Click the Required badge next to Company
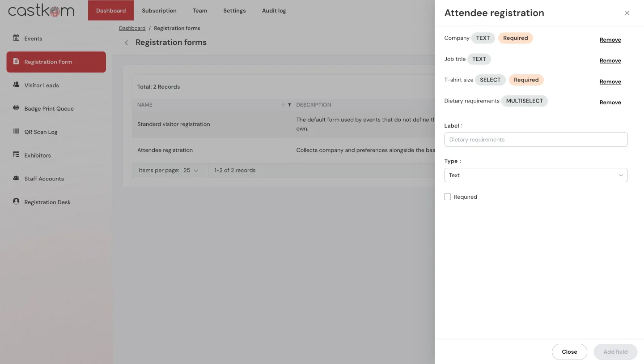The image size is (644, 364). (515, 38)
